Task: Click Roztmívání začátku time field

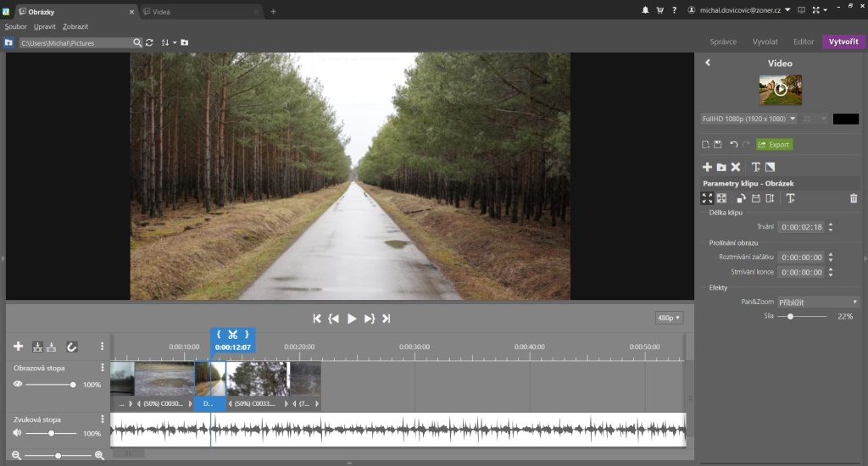Action: 801,258
